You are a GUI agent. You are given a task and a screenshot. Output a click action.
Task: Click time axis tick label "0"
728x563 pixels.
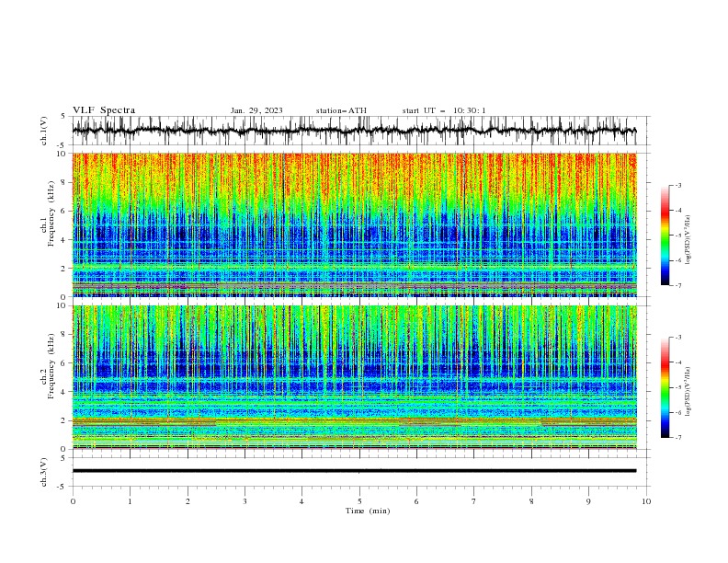tap(73, 501)
